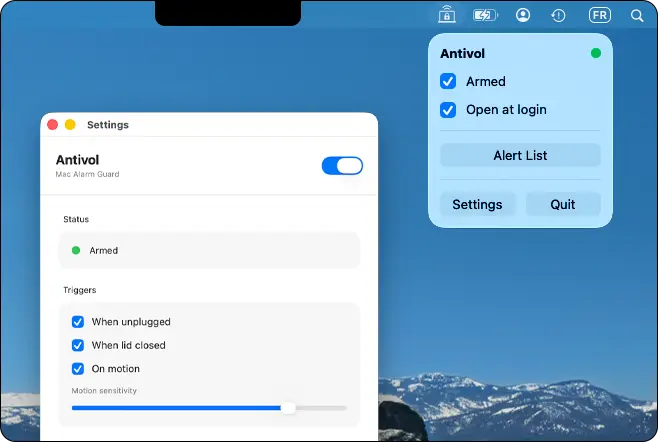Open the Alert List
This screenshot has height=442, width=658.
[x=520, y=155]
